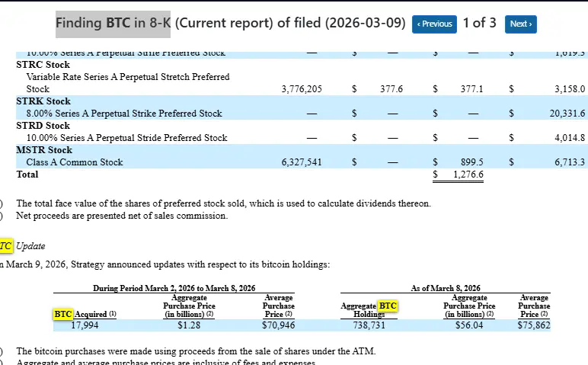Select the 'Total' row label
The image size is (588, 365).
27,174
